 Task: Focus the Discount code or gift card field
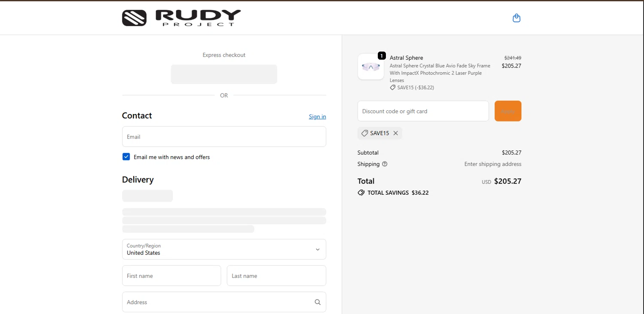[423, 111]
